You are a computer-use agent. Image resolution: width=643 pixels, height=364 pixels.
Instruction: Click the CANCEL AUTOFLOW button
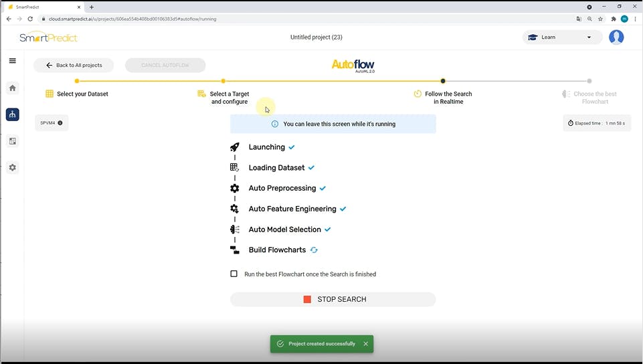[165, 65]
